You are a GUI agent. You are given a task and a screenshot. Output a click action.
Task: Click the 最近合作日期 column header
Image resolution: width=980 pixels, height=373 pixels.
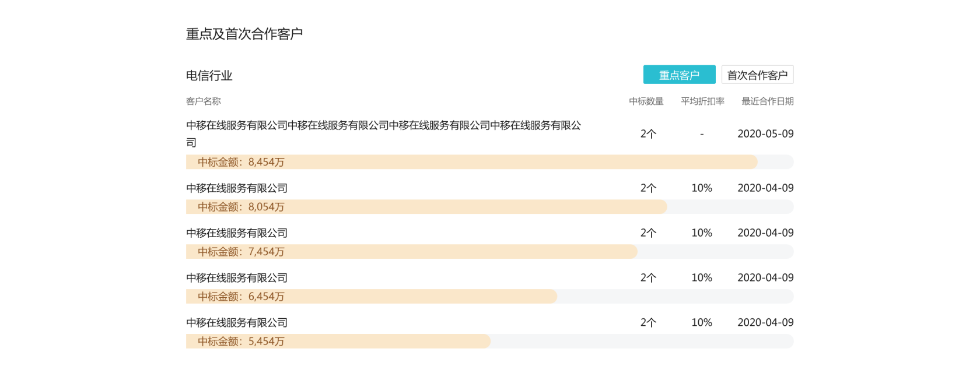point(767,101)
